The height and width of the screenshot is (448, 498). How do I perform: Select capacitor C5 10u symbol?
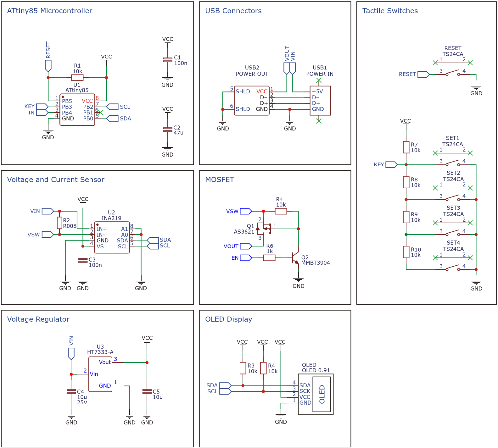click(x=147, y=391)
